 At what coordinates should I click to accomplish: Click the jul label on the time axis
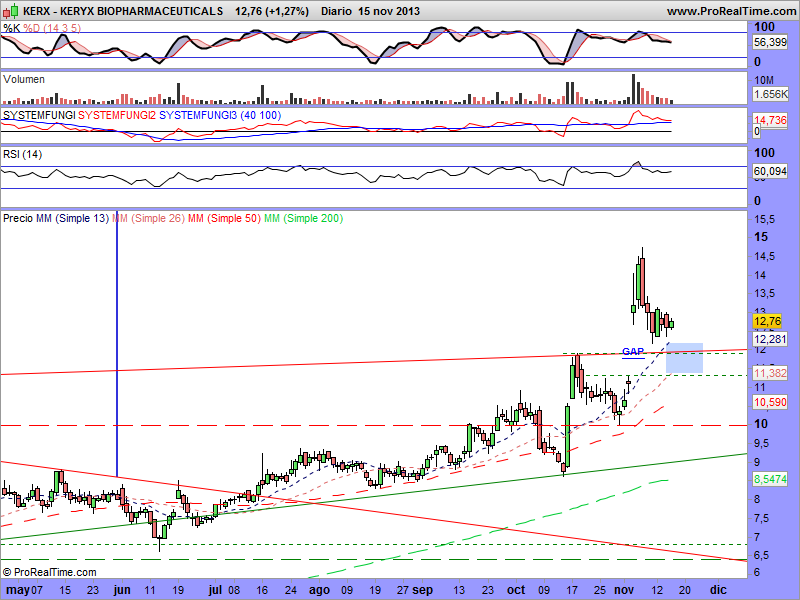coord(215,590)
